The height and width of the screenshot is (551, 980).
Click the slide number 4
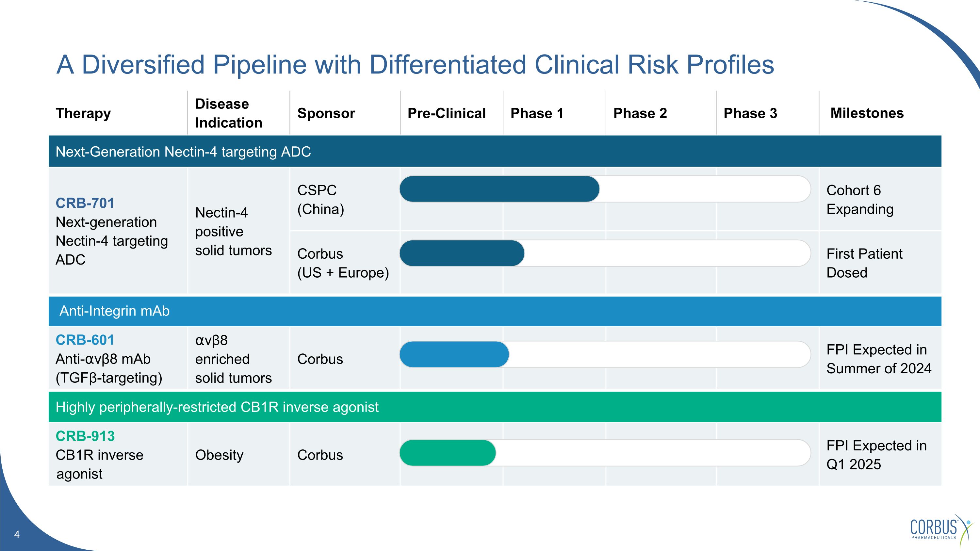coord(17,535)
